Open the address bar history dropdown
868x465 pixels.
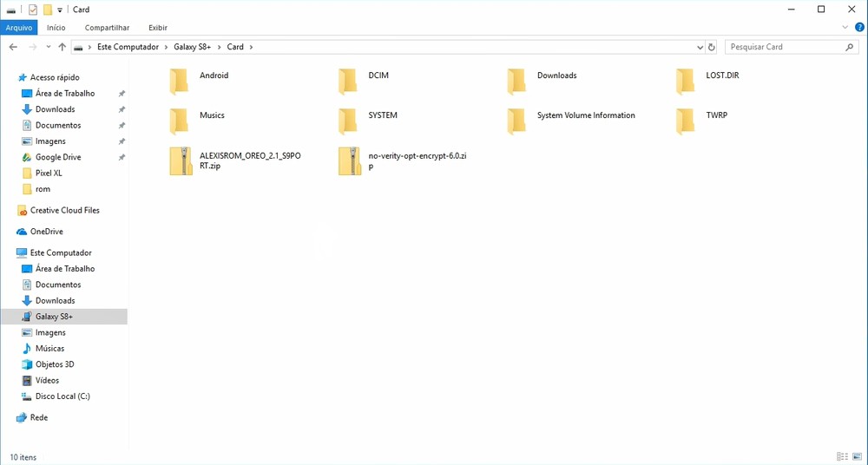click(700, 47)
